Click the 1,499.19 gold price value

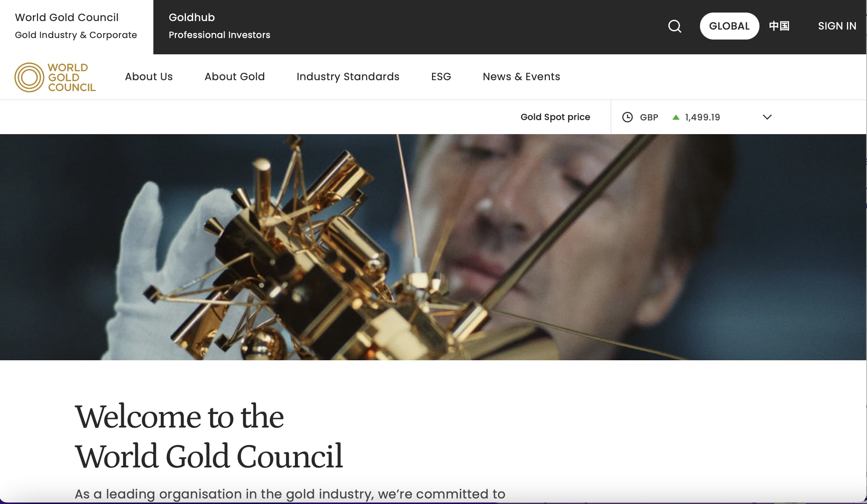pyautogui.click(x=703, y=117)
